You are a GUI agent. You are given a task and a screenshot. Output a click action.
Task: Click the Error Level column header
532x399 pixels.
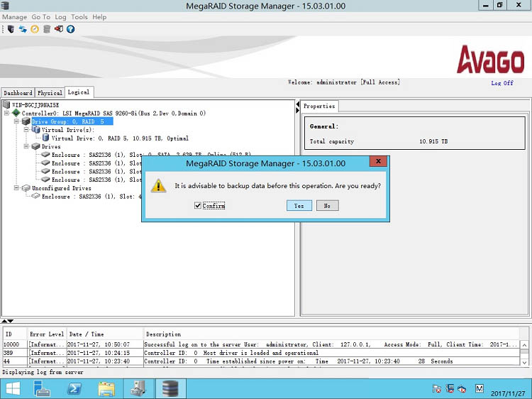(47, 334)
